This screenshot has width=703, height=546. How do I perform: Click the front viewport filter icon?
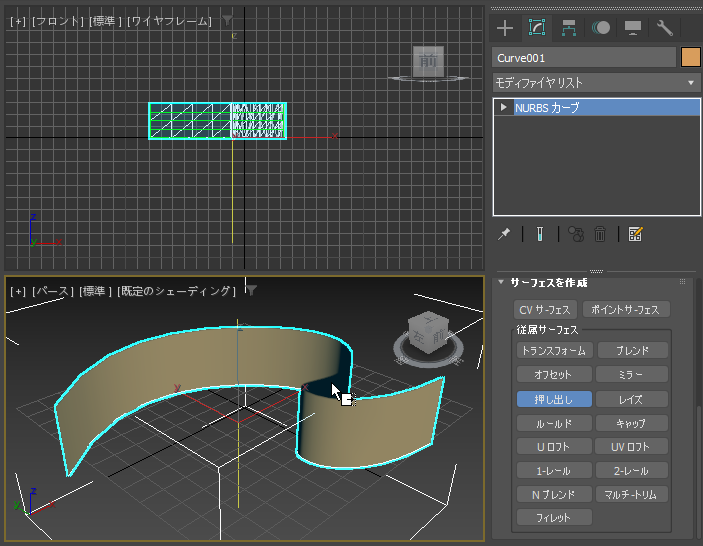tap(227, 20)
